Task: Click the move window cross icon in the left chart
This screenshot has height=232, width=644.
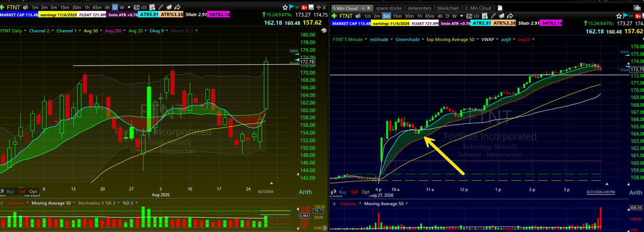Action: point(318,7)
